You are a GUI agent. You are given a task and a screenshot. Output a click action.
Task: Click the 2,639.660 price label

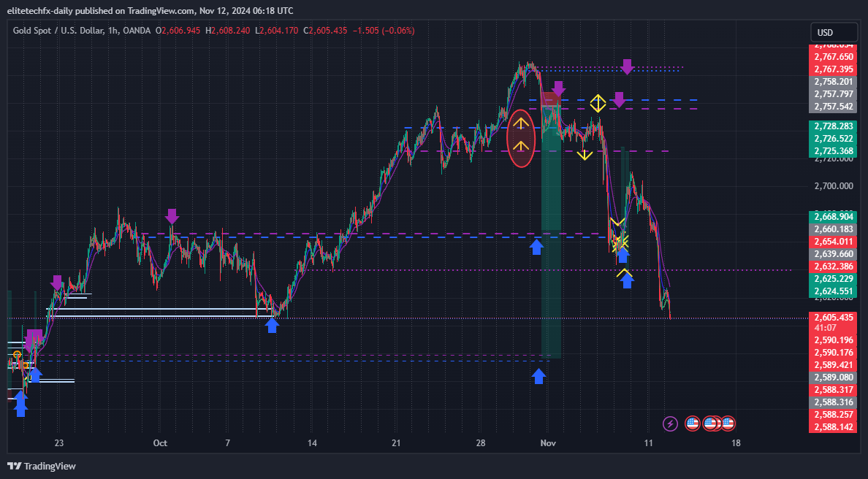[x=834, y=254]
